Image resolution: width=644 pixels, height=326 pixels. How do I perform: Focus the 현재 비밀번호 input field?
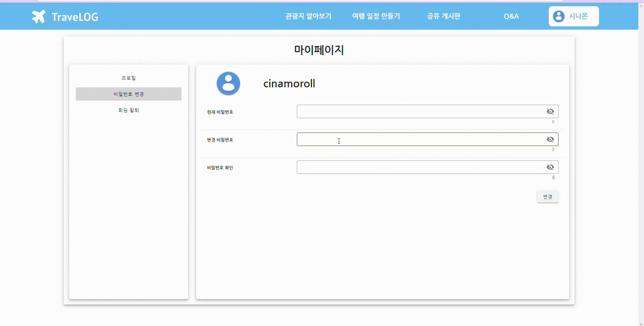pos(420,112)
